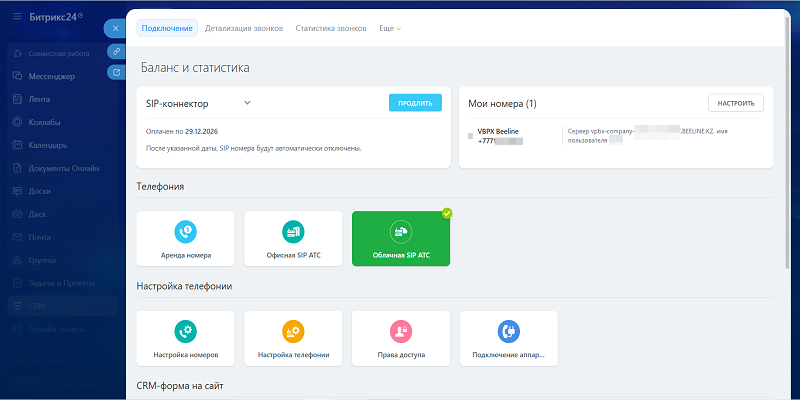Click the Группы sidebar icon
The width and height of the screenshot is (800, 400).
coord(17,260)
